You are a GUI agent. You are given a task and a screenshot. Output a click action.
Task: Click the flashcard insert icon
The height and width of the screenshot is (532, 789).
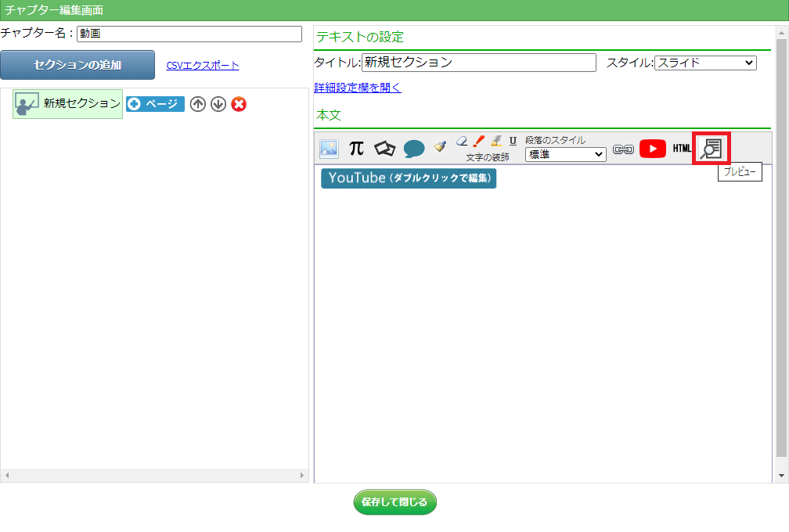click(x=384, y=149)
